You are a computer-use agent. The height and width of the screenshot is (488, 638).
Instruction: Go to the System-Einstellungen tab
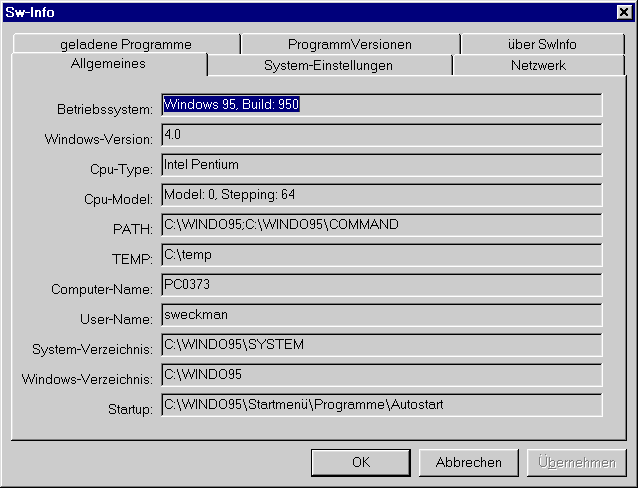328,66
